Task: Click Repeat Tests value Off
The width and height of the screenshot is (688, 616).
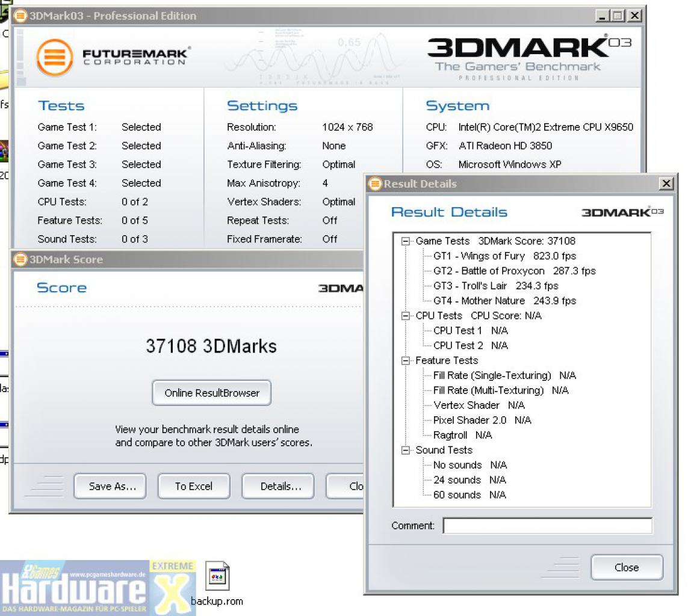Action: 329,221
